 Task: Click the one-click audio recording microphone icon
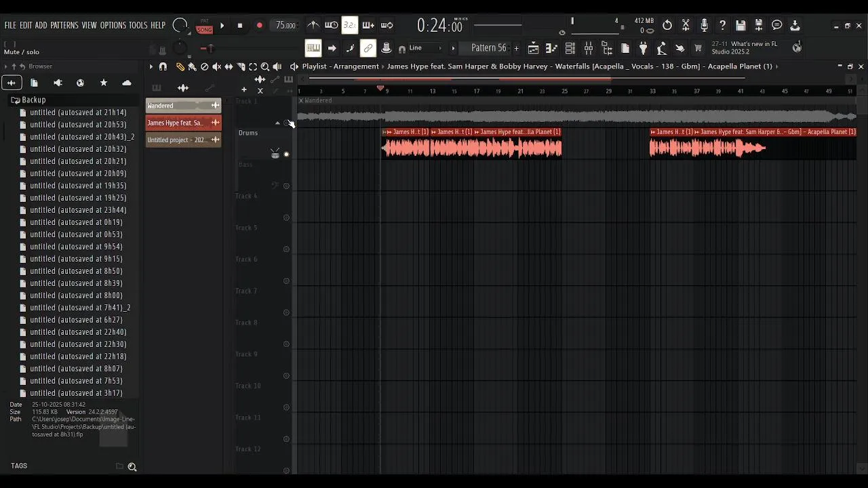[x=704, y=26]
